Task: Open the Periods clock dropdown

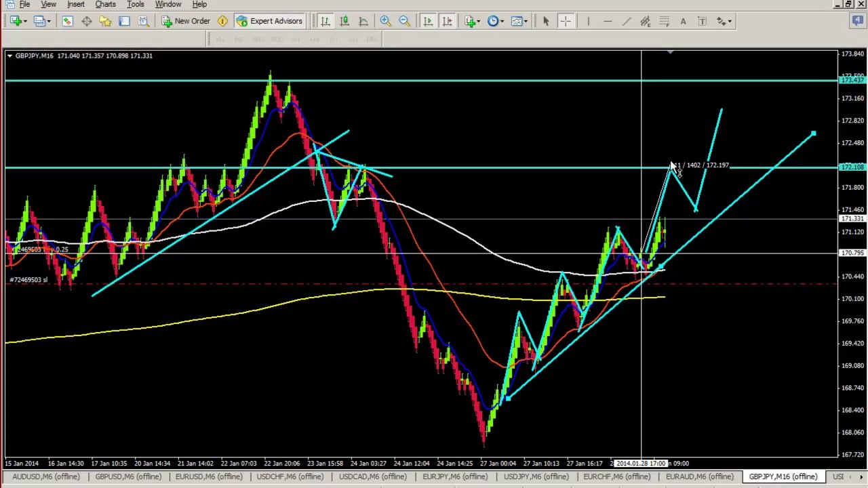Action: click(x=496, y=21)
